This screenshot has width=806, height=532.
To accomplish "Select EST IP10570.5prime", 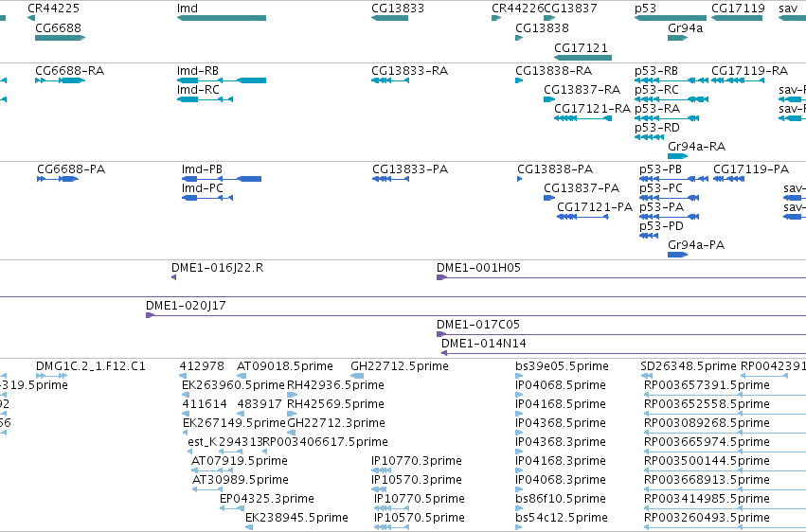I will point(392,527).
